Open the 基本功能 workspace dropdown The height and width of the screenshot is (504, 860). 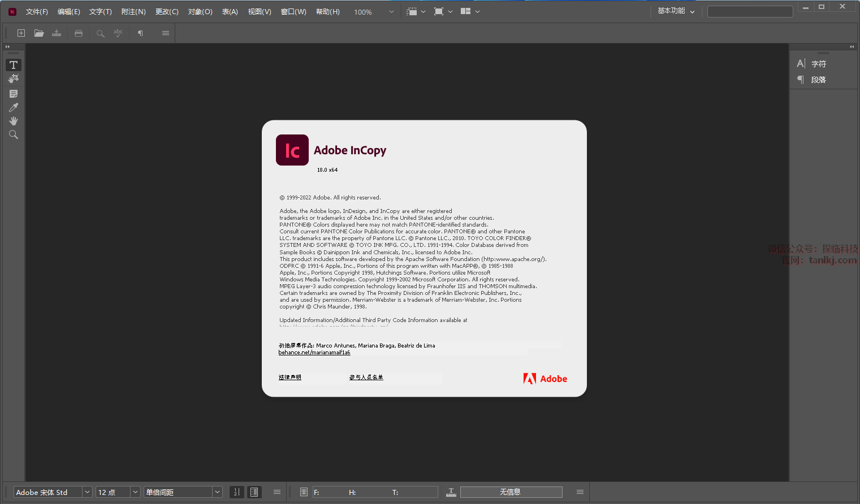(x=676, y=11)
